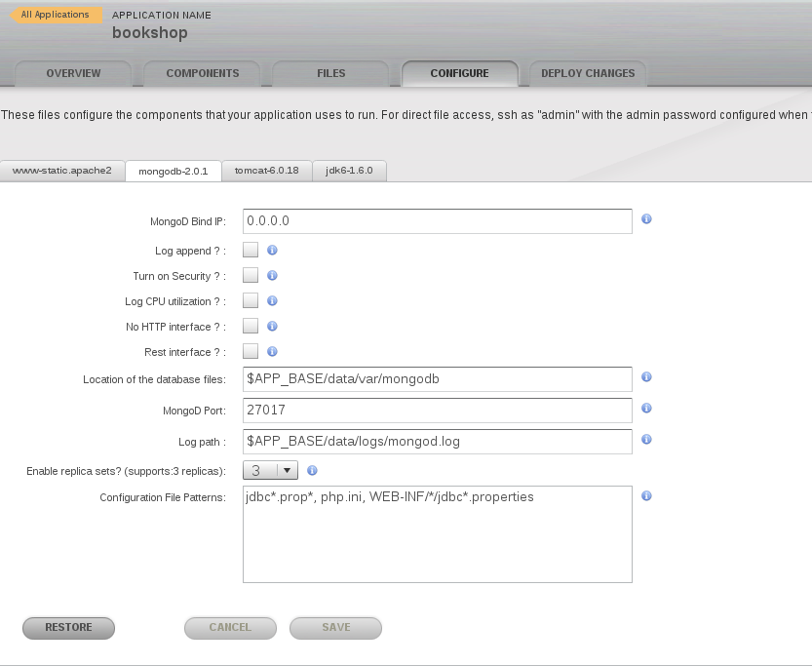Show info for Log CPU utilization
Image resolution: width=812 pixels, height=666 pixels.
click(x=272, y=301)
